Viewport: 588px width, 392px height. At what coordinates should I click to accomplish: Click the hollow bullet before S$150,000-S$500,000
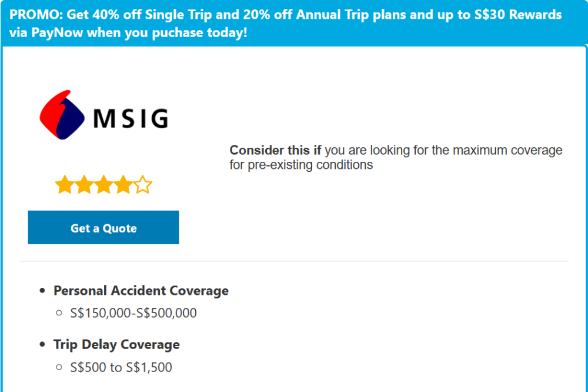click(59, 313)
